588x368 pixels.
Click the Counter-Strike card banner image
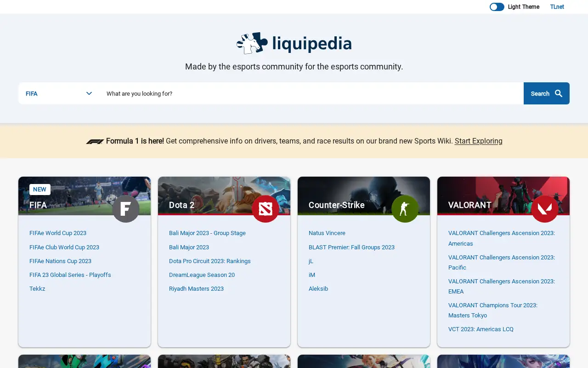point(364,195)
